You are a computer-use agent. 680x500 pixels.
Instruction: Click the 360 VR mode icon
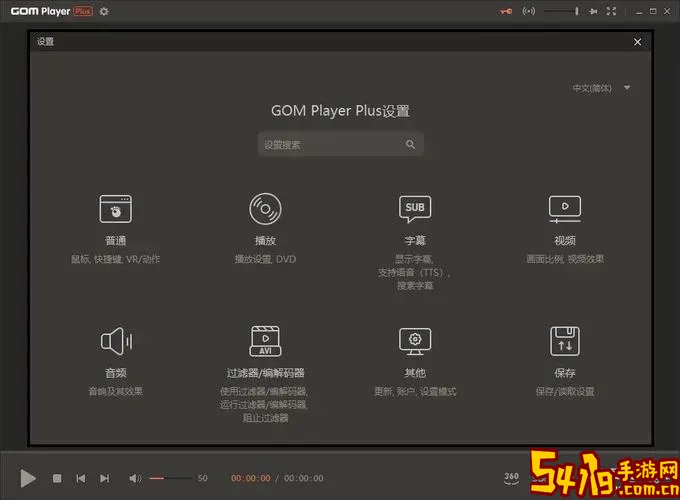point(512,478)
